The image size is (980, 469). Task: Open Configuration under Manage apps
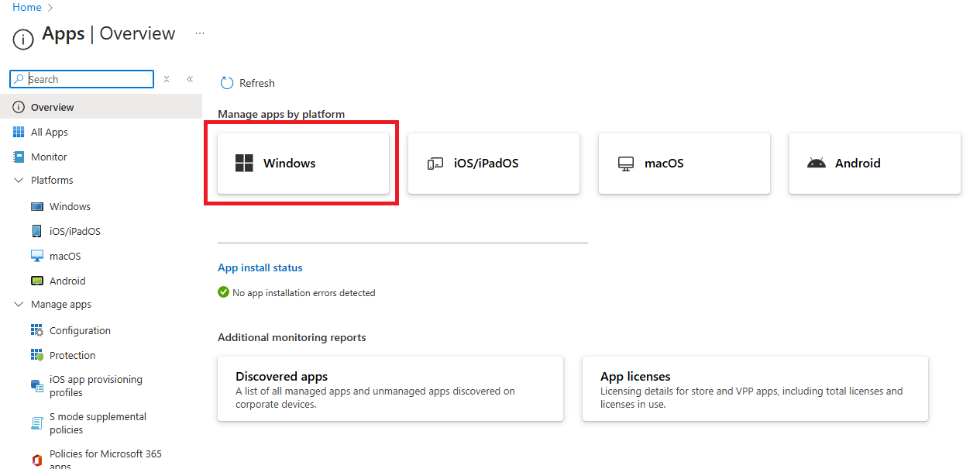(x=80, y=330)
